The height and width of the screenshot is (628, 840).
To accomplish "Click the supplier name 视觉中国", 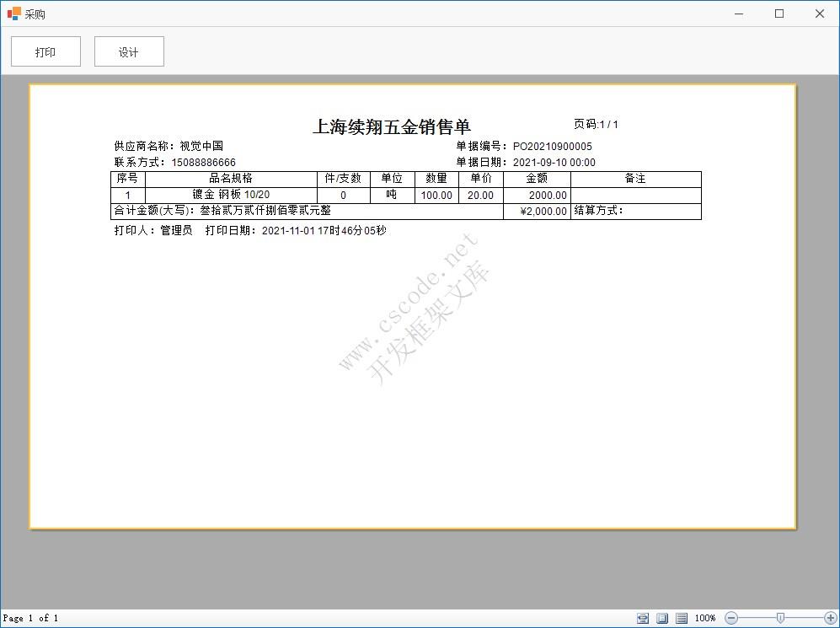I will pos(200,145).
